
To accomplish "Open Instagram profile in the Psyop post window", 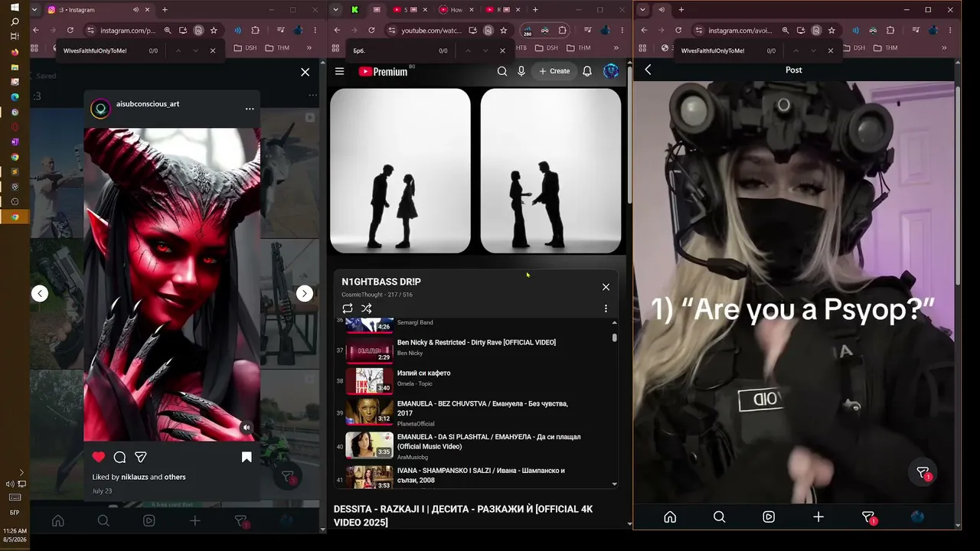I will (917, 517).
